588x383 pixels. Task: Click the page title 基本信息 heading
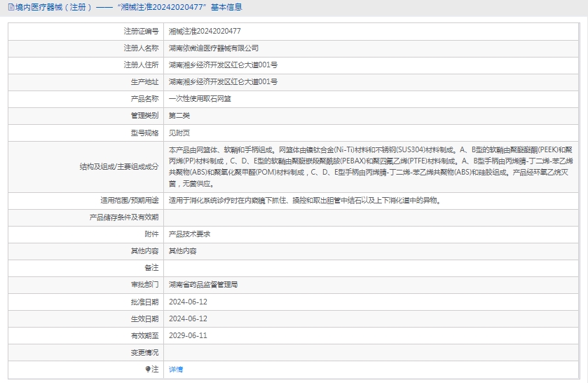click(x=227, y=8)
